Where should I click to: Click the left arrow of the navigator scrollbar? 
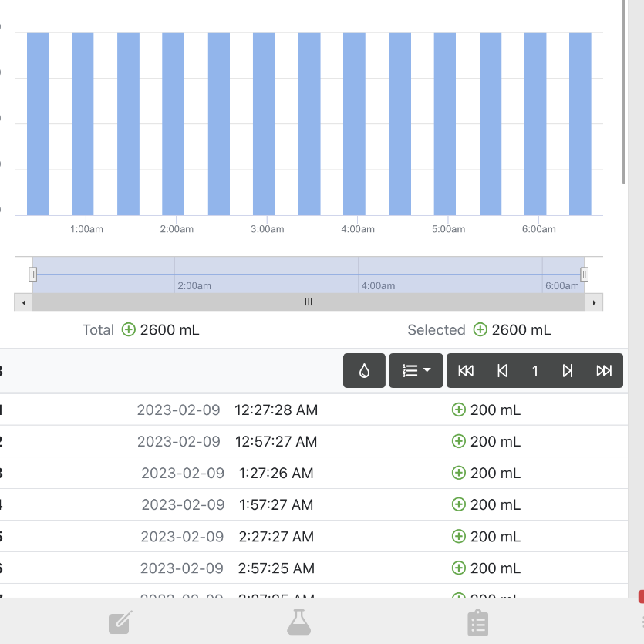[24, 302]
